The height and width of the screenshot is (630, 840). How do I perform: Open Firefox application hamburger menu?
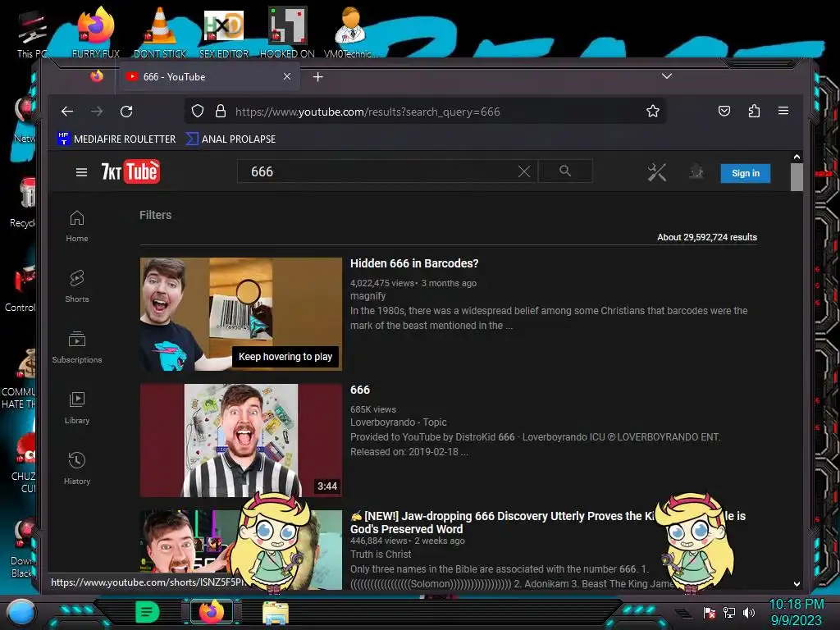(x=783, y=111)
